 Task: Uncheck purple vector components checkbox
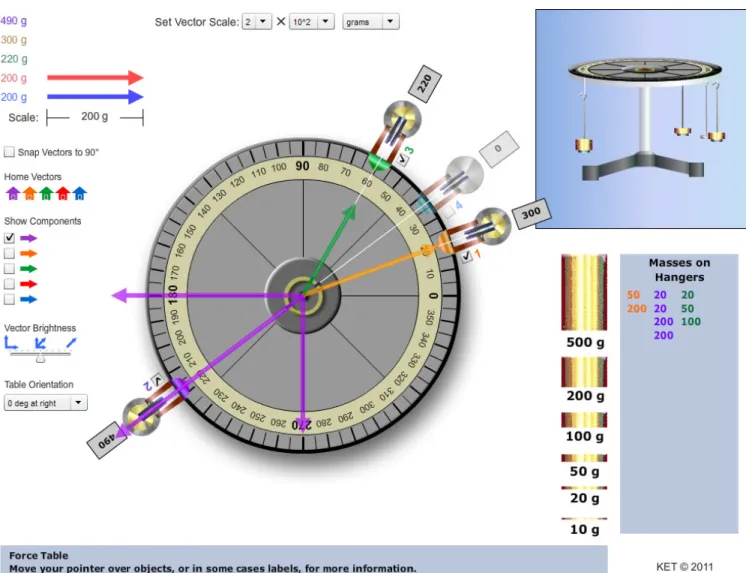coord(9,238)
